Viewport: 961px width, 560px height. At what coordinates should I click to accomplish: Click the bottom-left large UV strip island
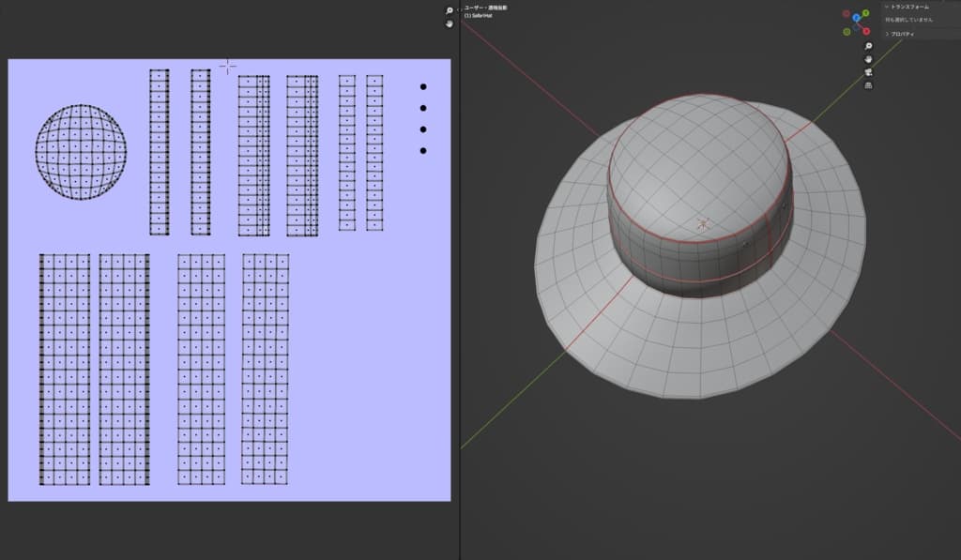(65, 369)
